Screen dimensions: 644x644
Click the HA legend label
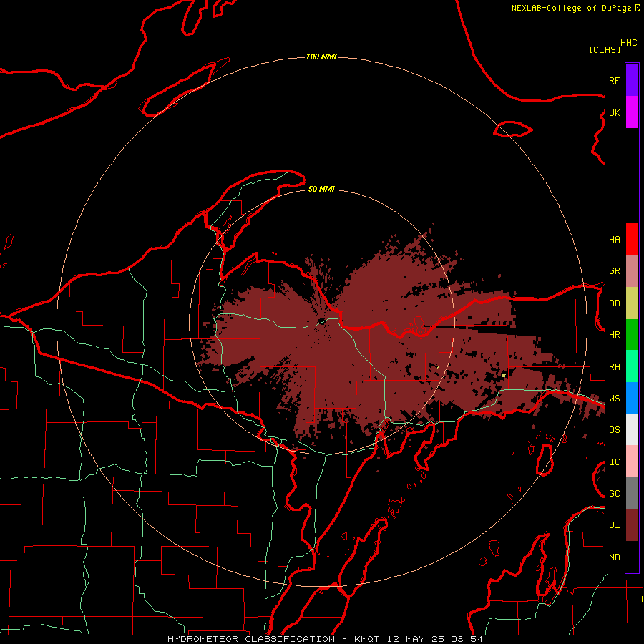pos(614,240)
